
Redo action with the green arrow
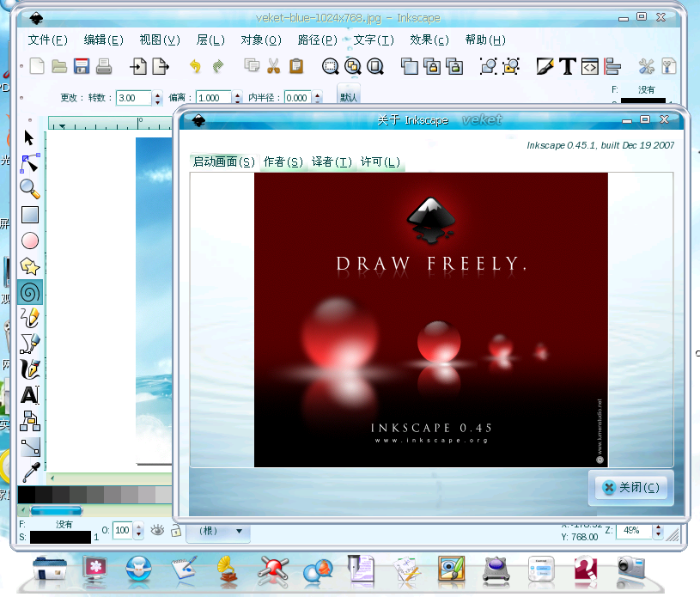point(218,66)
